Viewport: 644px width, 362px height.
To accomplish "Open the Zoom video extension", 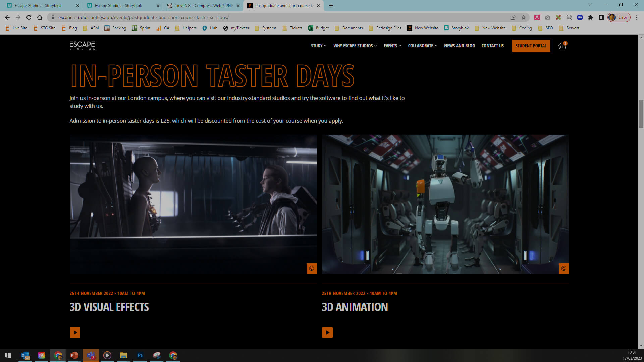I will click(580, 17).
